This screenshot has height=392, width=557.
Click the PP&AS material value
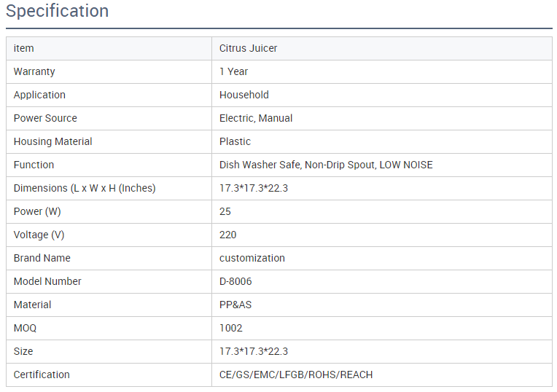(237, 305)
